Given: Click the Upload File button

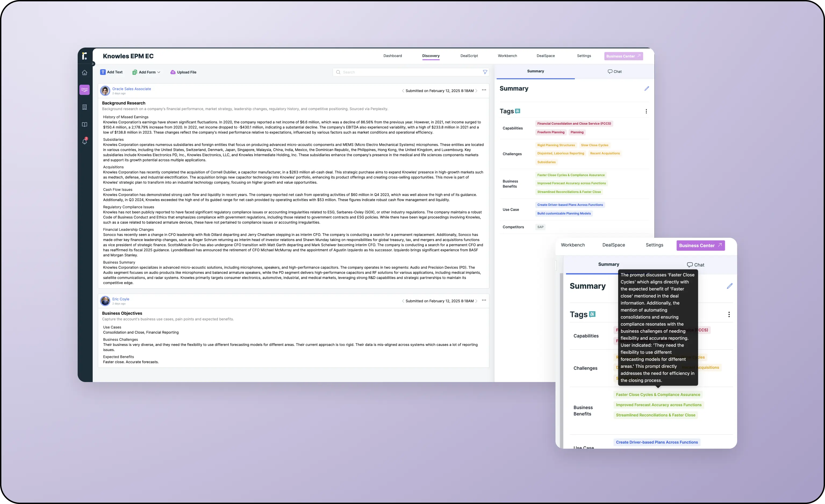Looking at the screenshot, I should coord(183,72).
